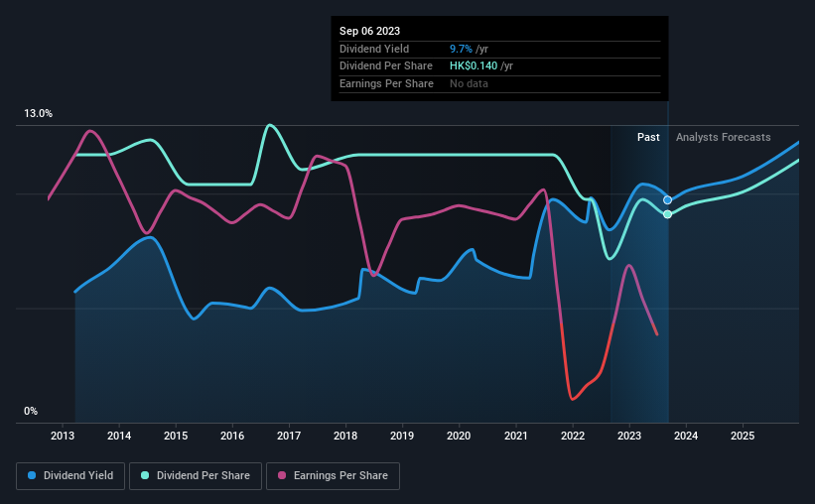Click the teal dot in the Dividend Per Share legend
The image size is (815, 504).
[145, 475]
